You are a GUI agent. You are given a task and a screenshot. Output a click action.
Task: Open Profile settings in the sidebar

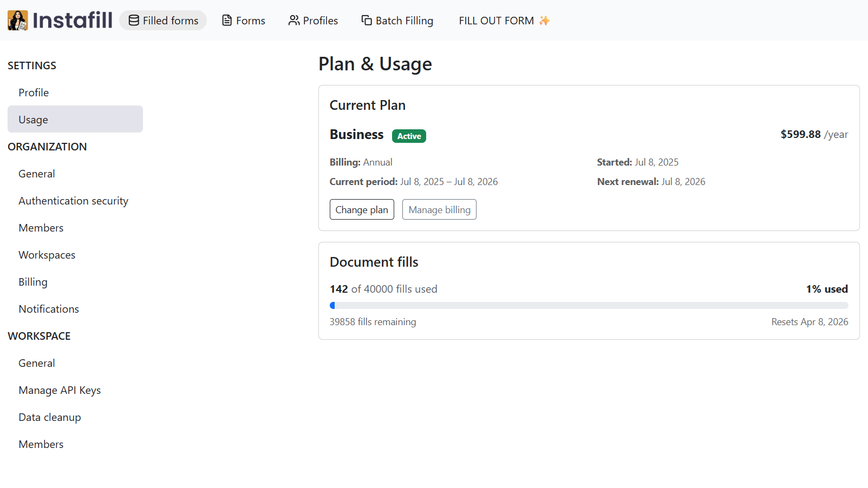point(34,93)
